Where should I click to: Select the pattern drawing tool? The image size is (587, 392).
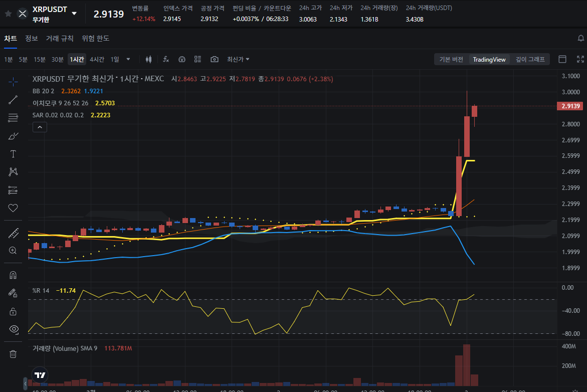[x=13, y=172]
